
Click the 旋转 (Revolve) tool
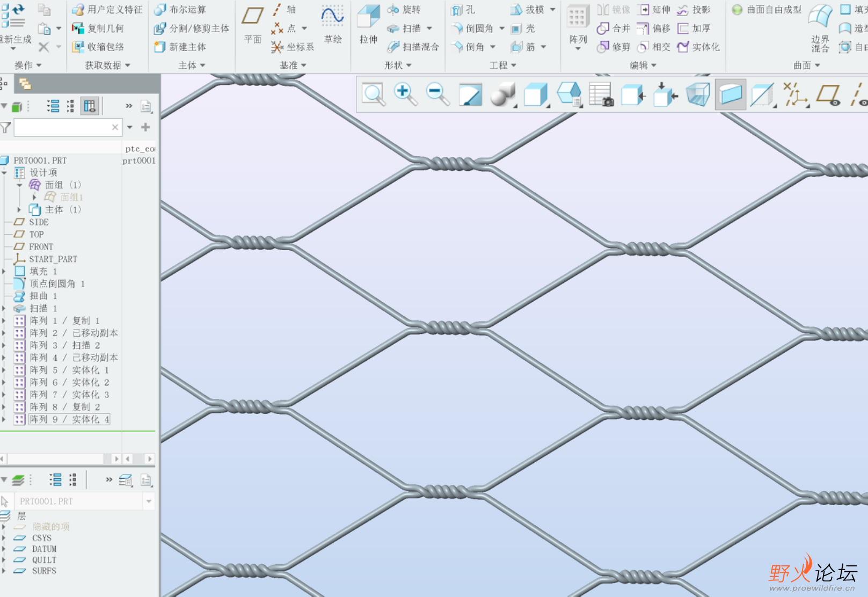pos(404,10)
